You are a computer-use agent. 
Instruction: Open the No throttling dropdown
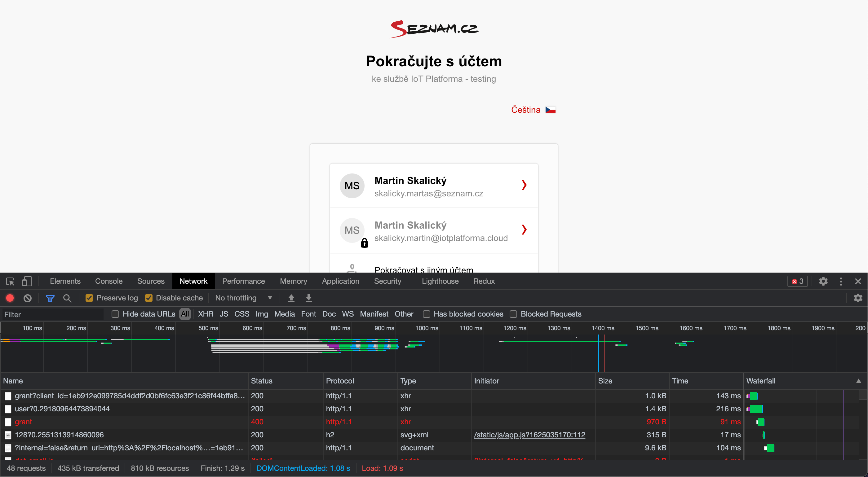[243, 298]
